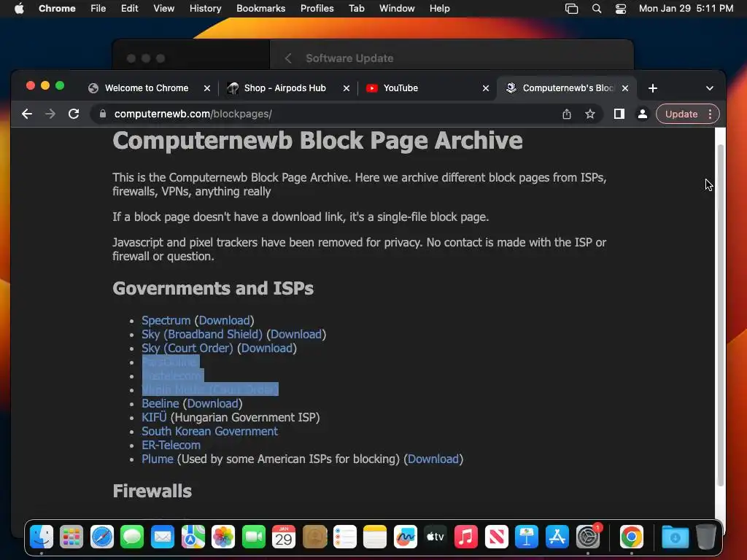Download the Spectrum block page
747x560 pixels.
pos(224,321)
